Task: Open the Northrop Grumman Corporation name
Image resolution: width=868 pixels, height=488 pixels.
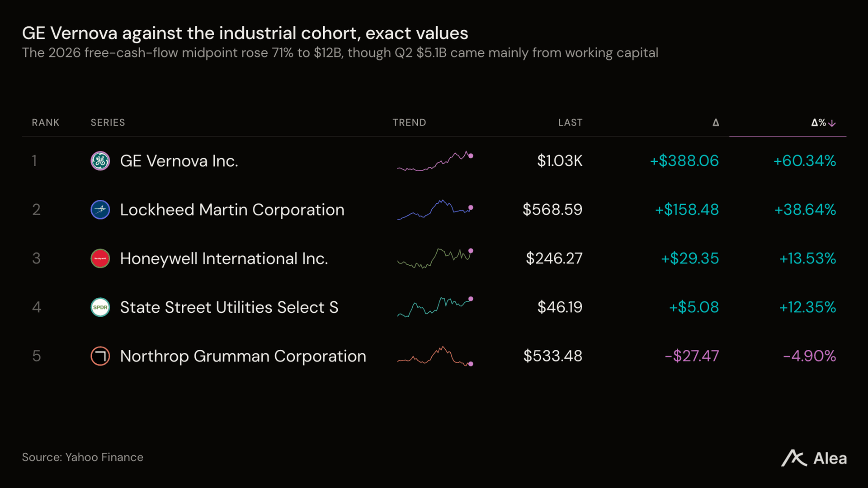Action: coord(243,356)
